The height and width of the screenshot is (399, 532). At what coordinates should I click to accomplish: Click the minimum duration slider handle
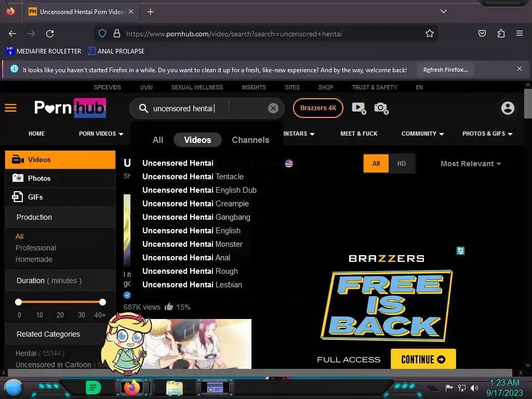point(18,302)
